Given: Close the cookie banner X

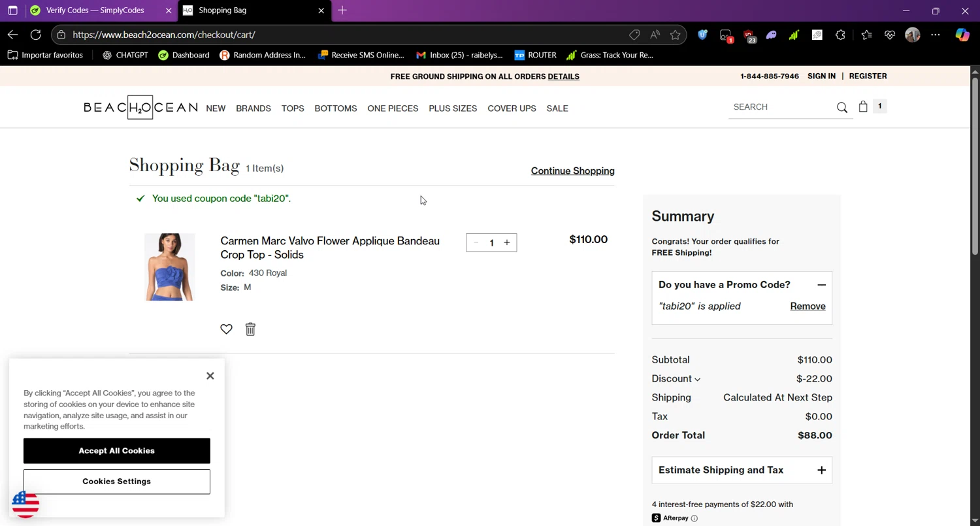Looking at the screenshot, I should [x=210, y=376].
